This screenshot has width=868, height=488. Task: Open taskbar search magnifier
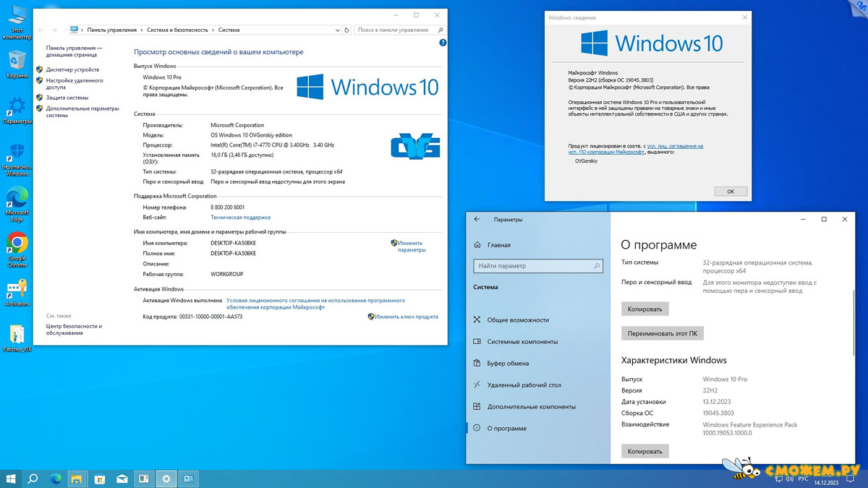(x=33, y=479)
